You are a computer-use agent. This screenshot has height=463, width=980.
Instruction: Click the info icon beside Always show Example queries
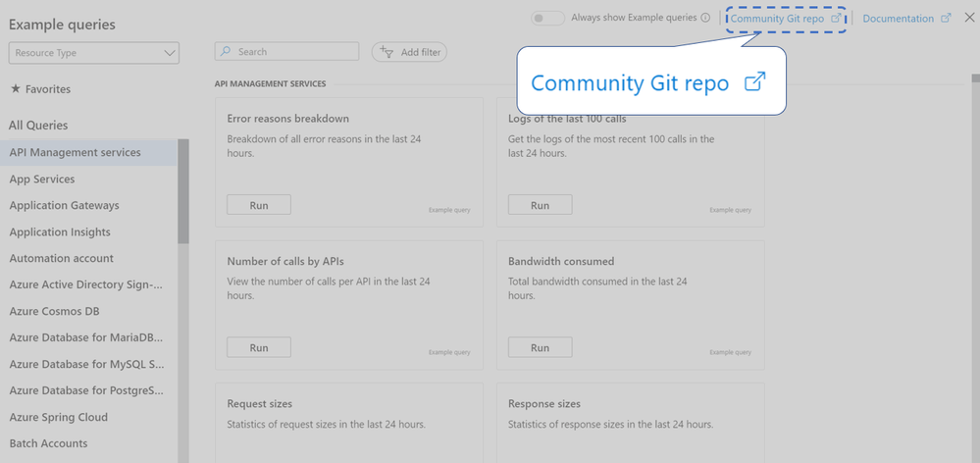coord(705,18)
